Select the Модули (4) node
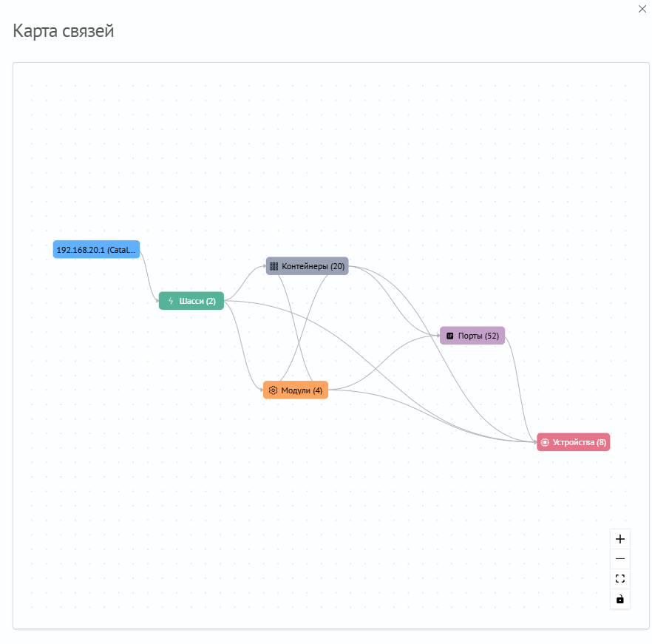652x644 pixels. [x=295, y=390]
